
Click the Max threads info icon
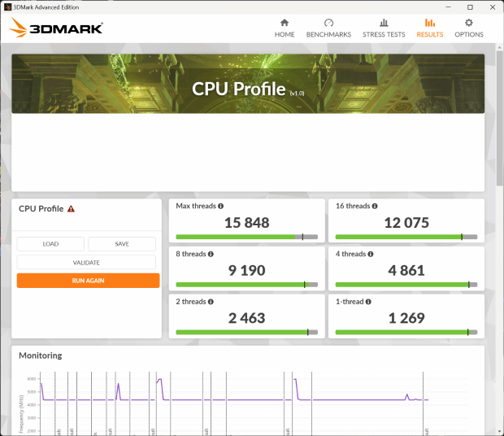(220, 206)
